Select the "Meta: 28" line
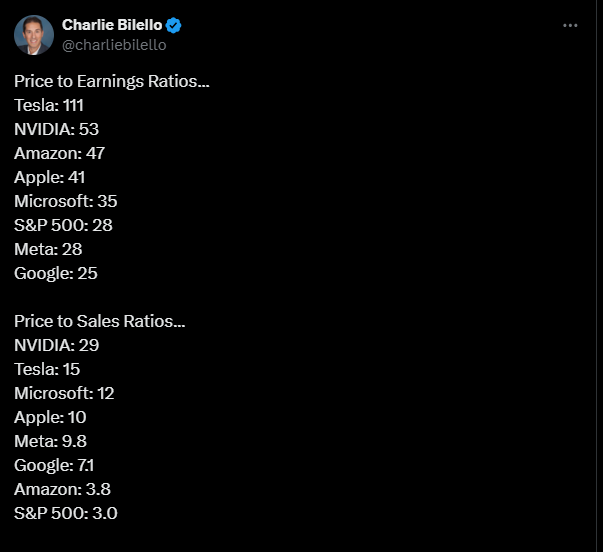 pyautogui.click(x=48, y=249)
